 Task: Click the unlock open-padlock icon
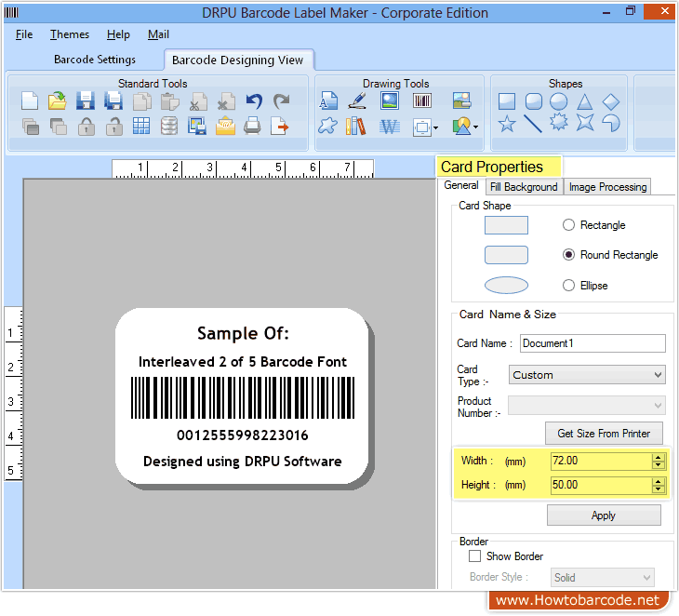click(113, 127)
